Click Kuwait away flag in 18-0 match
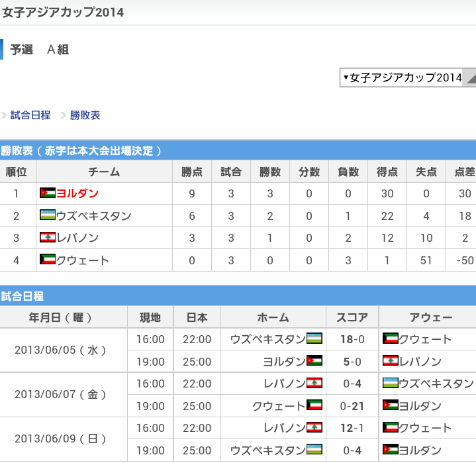 391,338
